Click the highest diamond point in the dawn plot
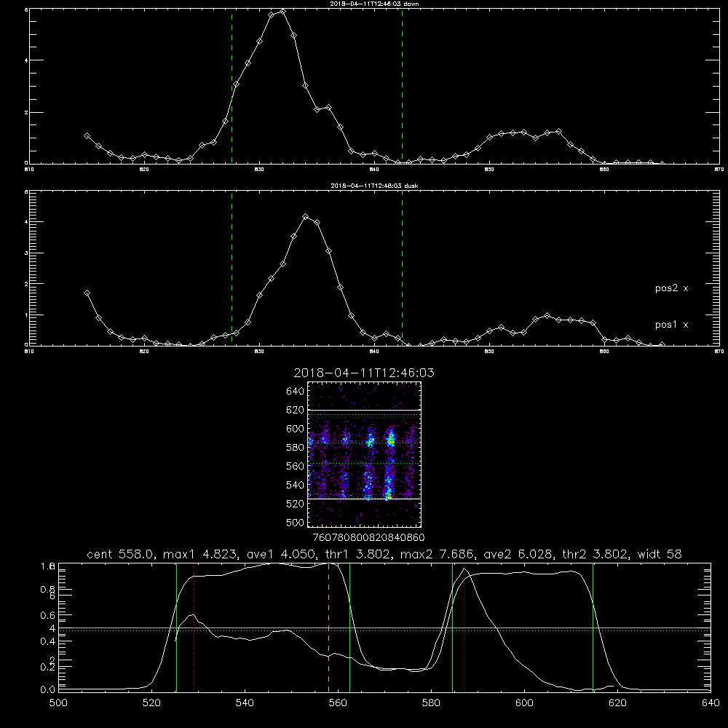This screenshot has width=728, height=728. [x=282, y=11]
